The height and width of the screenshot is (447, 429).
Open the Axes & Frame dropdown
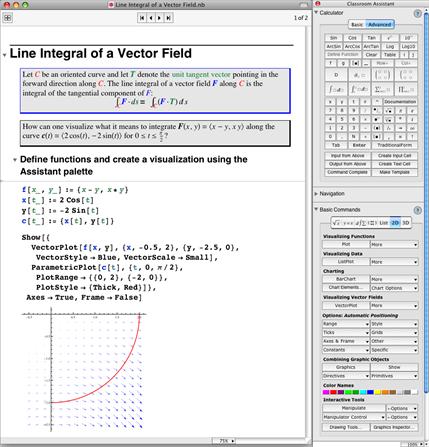[346, 341]
